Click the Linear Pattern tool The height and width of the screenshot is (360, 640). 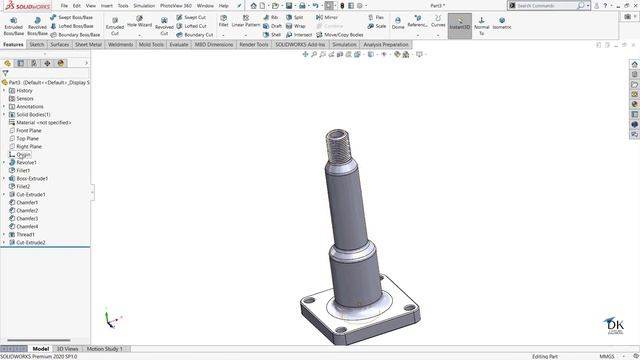[246, 21]
